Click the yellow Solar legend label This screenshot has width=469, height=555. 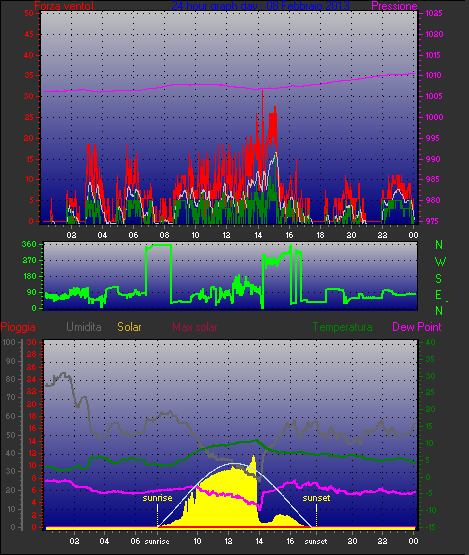(x=129, y=327)
